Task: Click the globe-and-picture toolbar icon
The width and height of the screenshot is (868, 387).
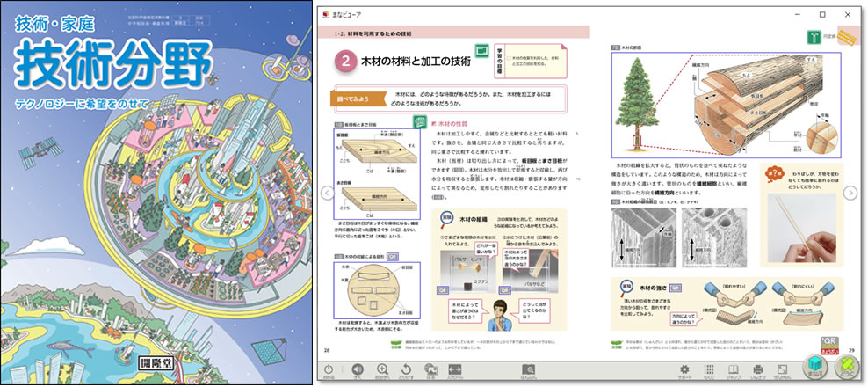Action: (x=430, y=369)
